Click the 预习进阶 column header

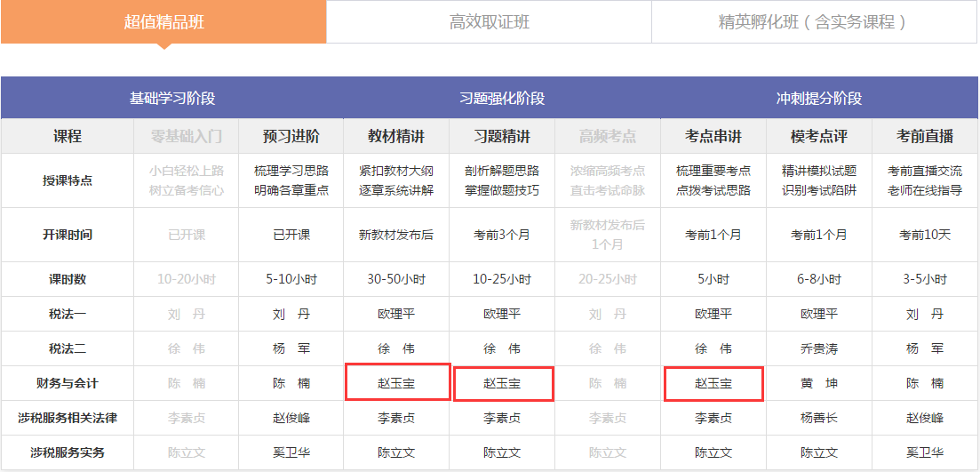click(291, 136)
